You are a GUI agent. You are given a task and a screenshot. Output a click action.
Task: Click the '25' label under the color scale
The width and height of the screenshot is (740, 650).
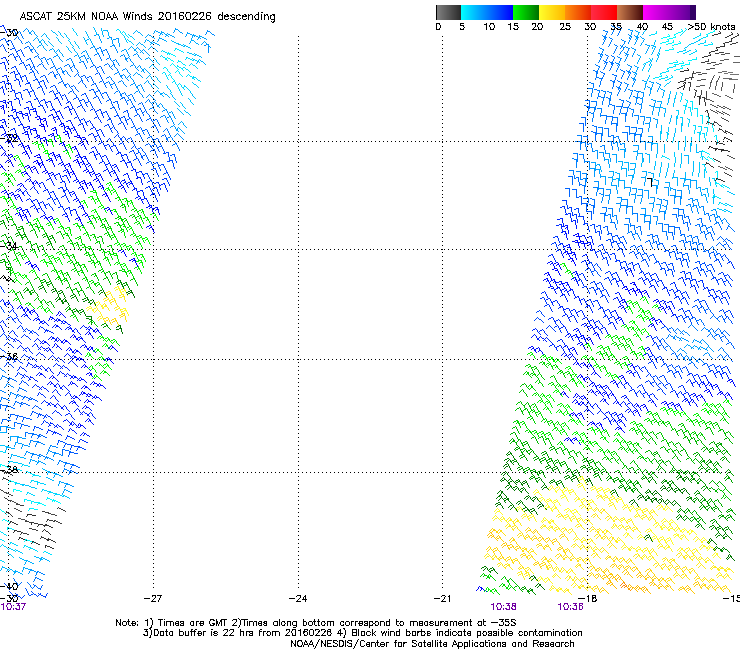click(x=565, y=27)
